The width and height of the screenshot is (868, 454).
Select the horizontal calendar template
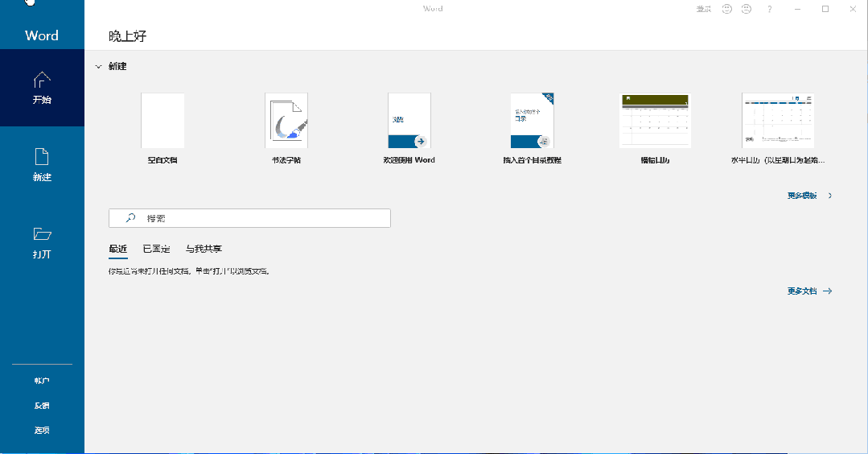pyautogui.click(x=778, y=121)
